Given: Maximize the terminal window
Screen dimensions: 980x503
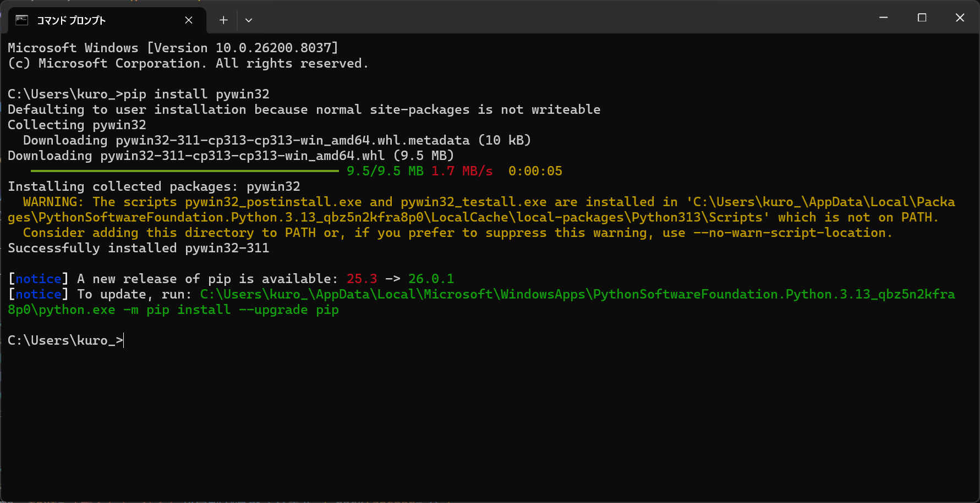Looking at the screenshot, I should [x=922, y=18].
